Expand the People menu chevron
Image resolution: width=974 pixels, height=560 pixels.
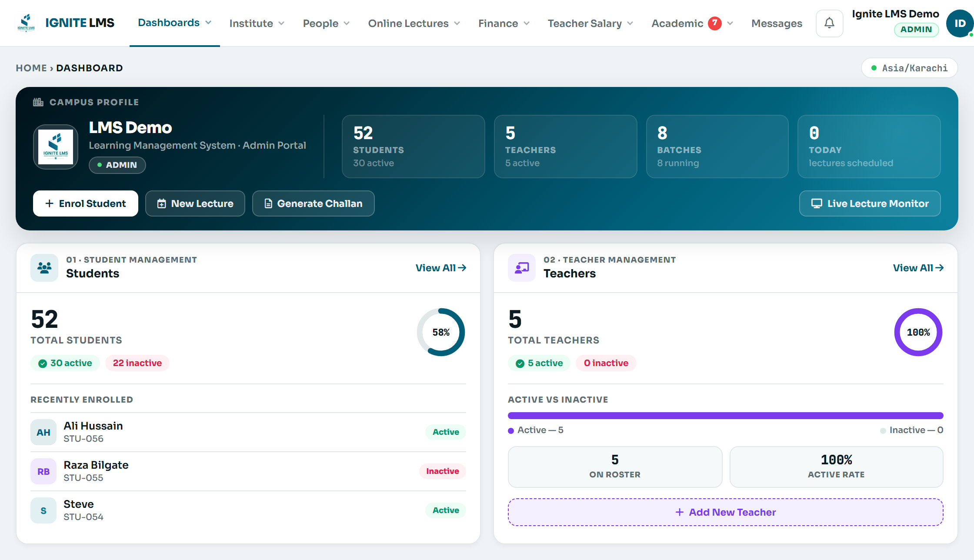click(x=347, y=23)
